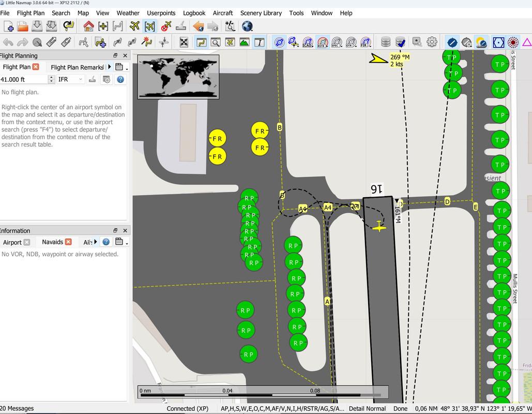
Task: Click the database with checkmark icon
Action: (400, 42)
